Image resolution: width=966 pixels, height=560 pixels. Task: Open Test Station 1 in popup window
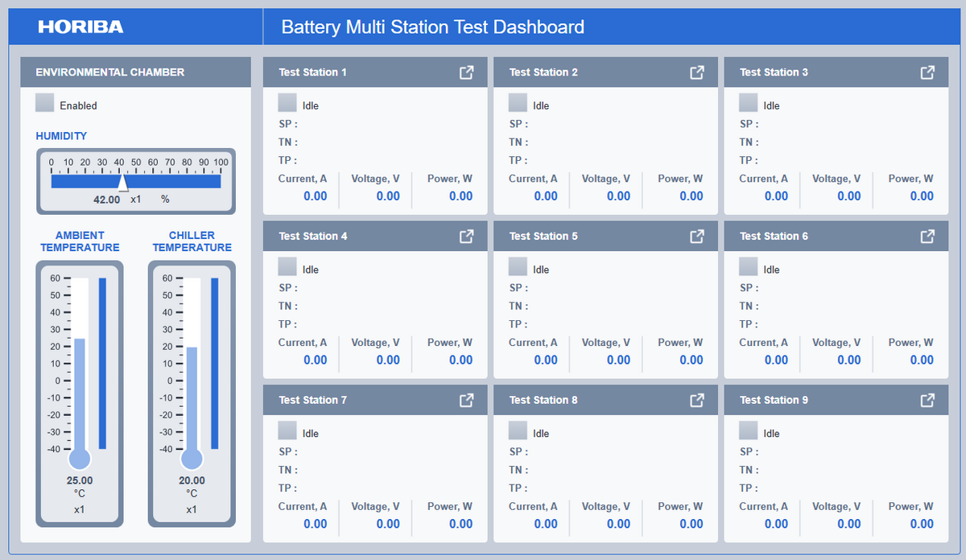pos(466,72)
